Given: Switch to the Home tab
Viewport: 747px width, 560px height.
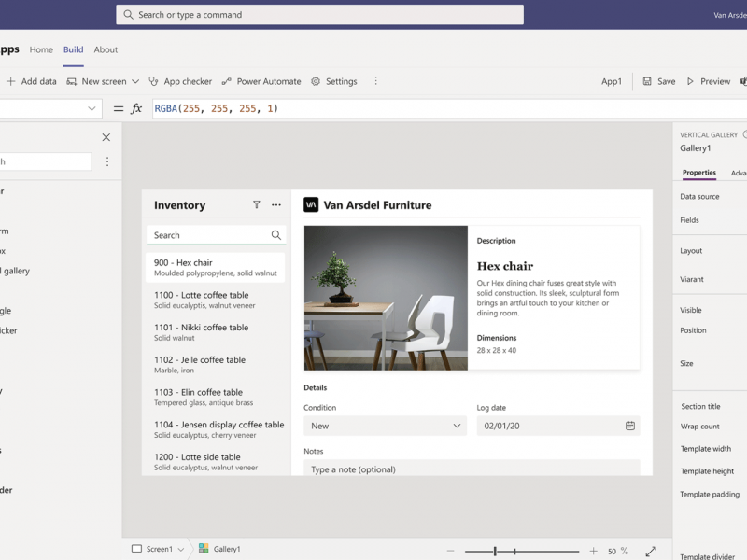Looking at the screenshot, I should 41,49.
